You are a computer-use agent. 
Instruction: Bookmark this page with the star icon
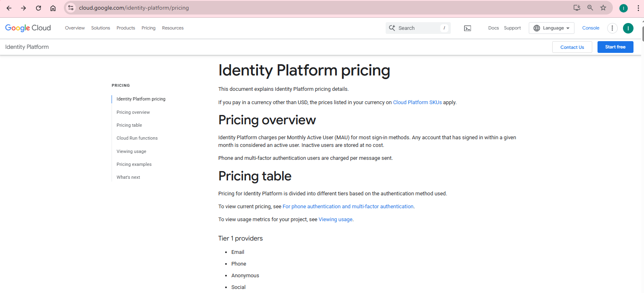pos(603,8)
